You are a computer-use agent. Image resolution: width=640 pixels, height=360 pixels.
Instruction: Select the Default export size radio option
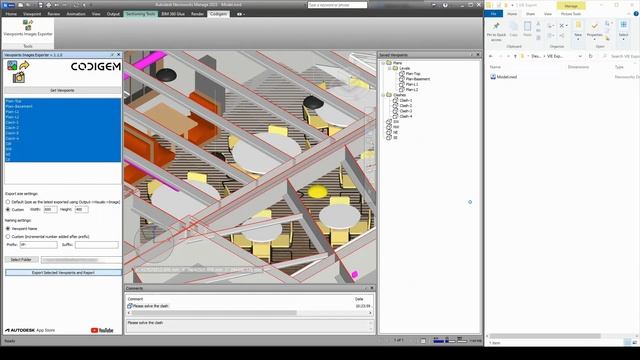pos(8,202)
